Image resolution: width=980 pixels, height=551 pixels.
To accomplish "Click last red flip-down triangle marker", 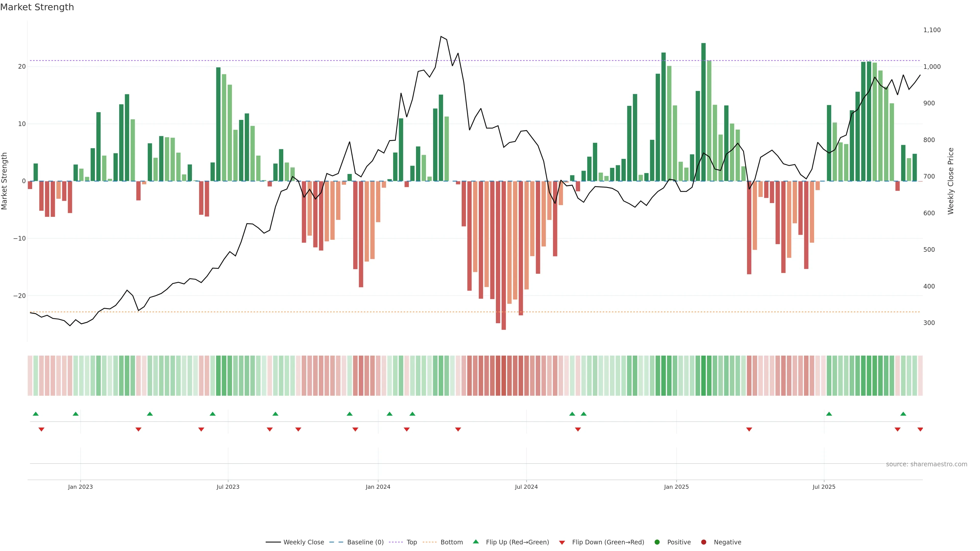I will 920,429.
